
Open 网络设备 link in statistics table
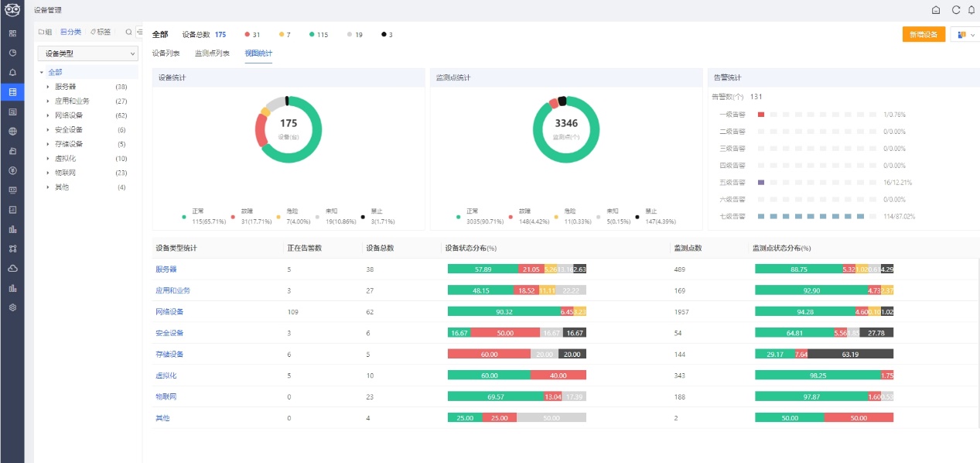click(x=169, y=311)
